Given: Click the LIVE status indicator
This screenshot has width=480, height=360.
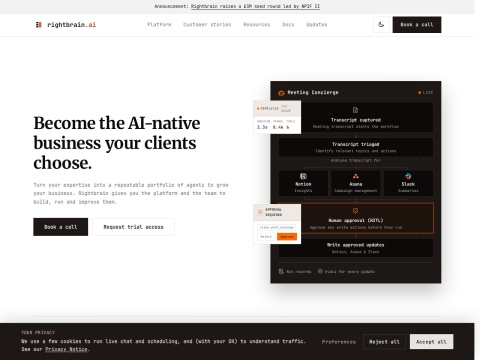Looking at the screenshot, I should [x=426, y=93].
